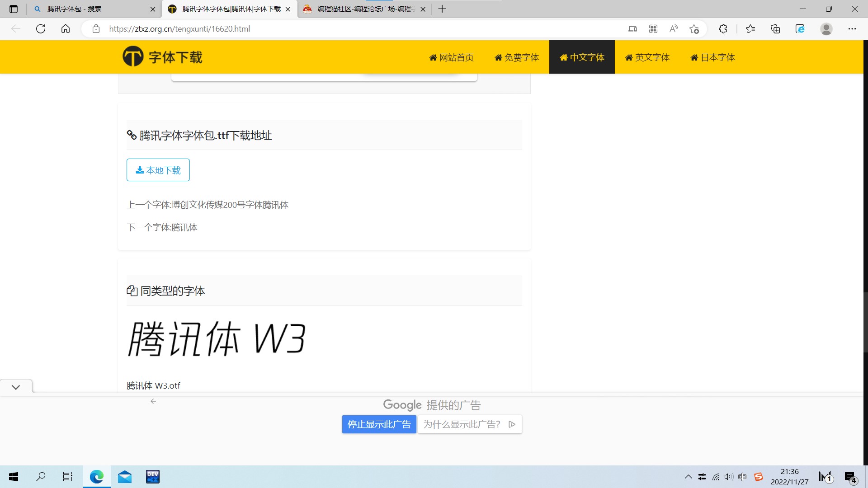
Task: Open Mail app from taskbar
Action: [125, 477]
